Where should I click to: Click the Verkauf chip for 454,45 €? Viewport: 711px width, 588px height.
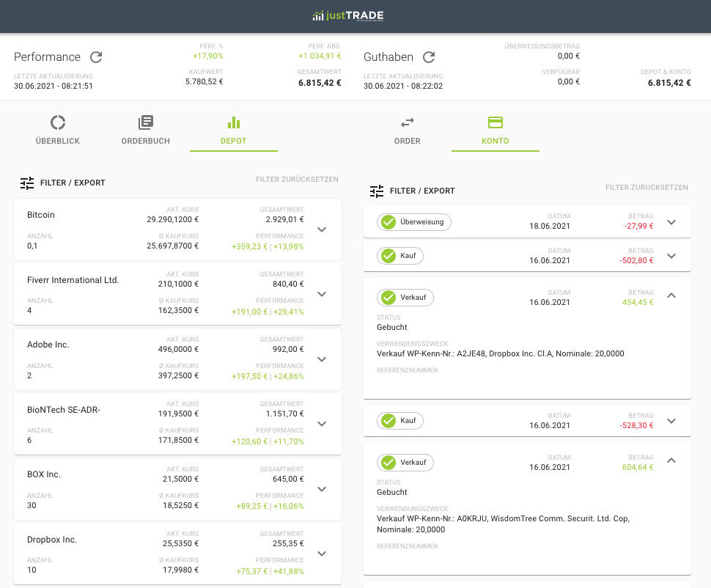point(405,298)
